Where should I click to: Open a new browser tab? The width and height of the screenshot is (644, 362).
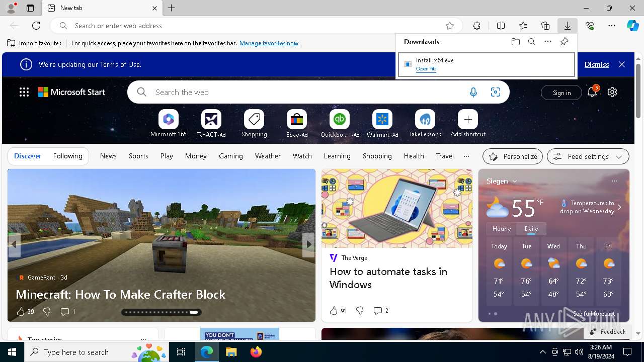tap(172, 8)
